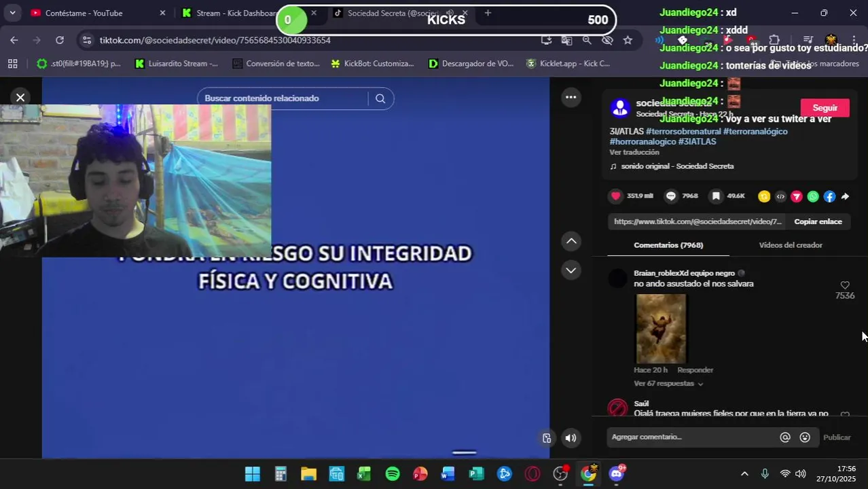Open 'KickBot: Customiza...' bookmark

click(372, 64)
